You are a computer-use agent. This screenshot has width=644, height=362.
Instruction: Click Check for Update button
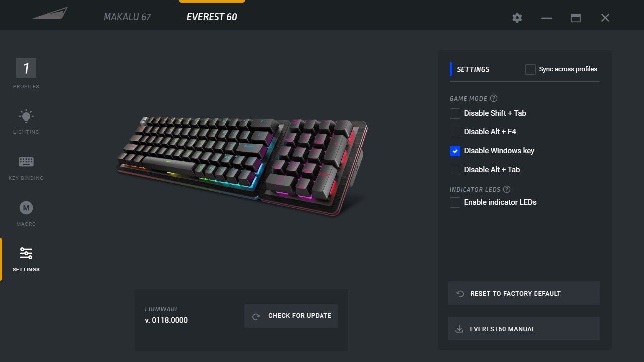pyautogui.click(x=291, y=316)
